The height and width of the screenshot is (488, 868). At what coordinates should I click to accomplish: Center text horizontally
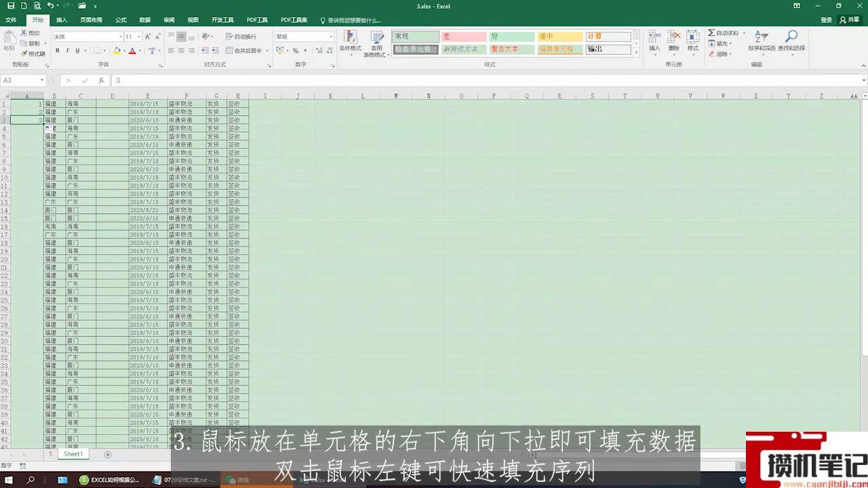pos(181,51)
